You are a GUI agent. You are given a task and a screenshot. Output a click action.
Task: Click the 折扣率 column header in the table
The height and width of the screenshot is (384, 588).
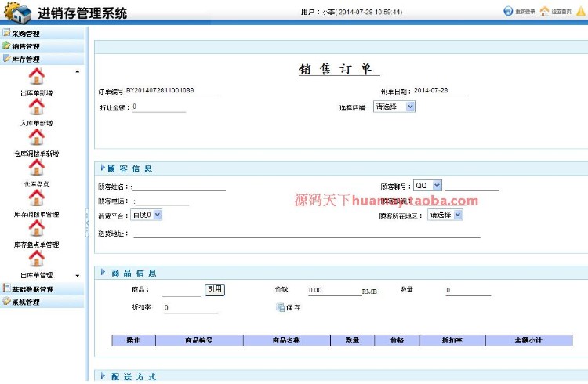pyautogui.click(x=452, y=340)
